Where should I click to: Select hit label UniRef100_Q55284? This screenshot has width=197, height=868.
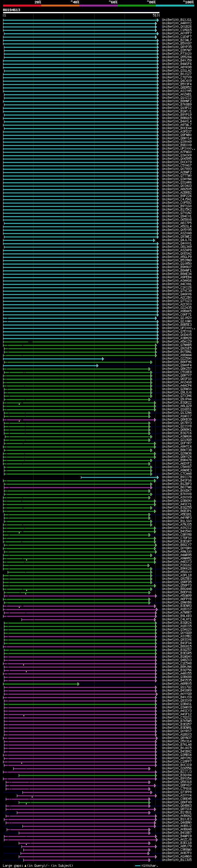point(177,57)
